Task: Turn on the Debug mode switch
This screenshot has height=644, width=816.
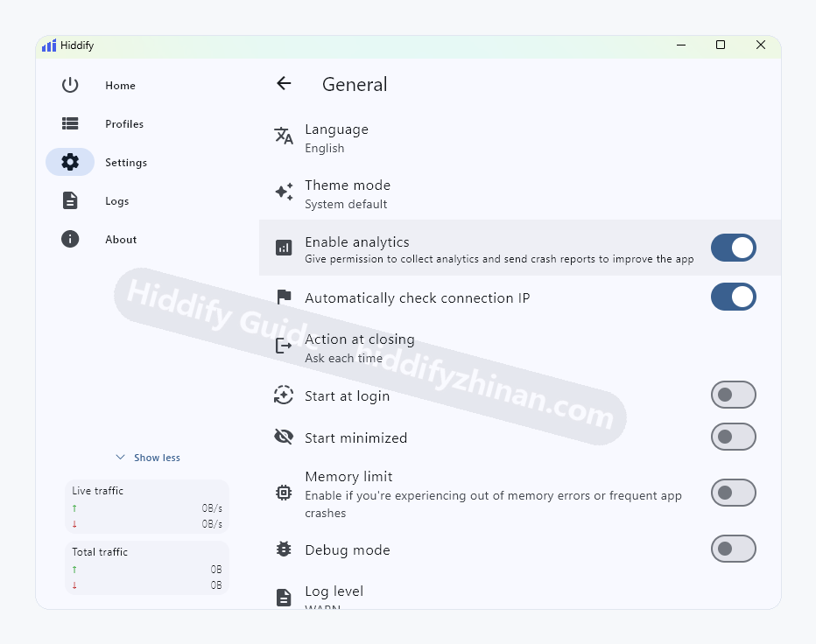Action: coord(733,549)
